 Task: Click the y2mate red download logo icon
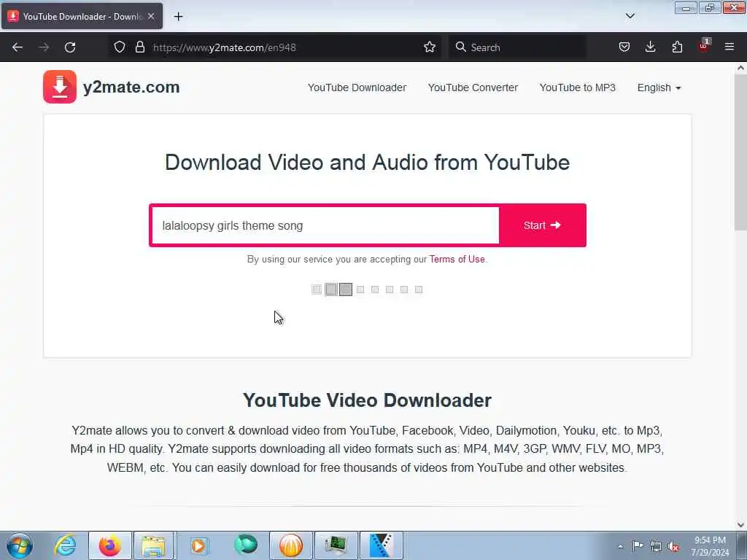60,87
